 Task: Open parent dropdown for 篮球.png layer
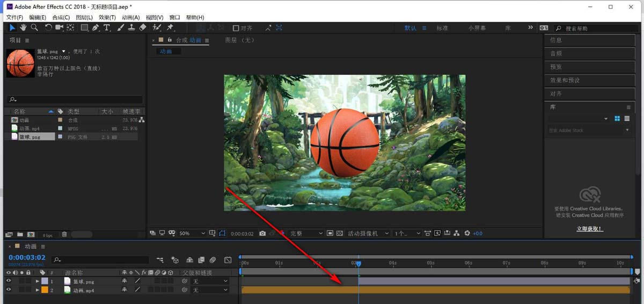210,281
